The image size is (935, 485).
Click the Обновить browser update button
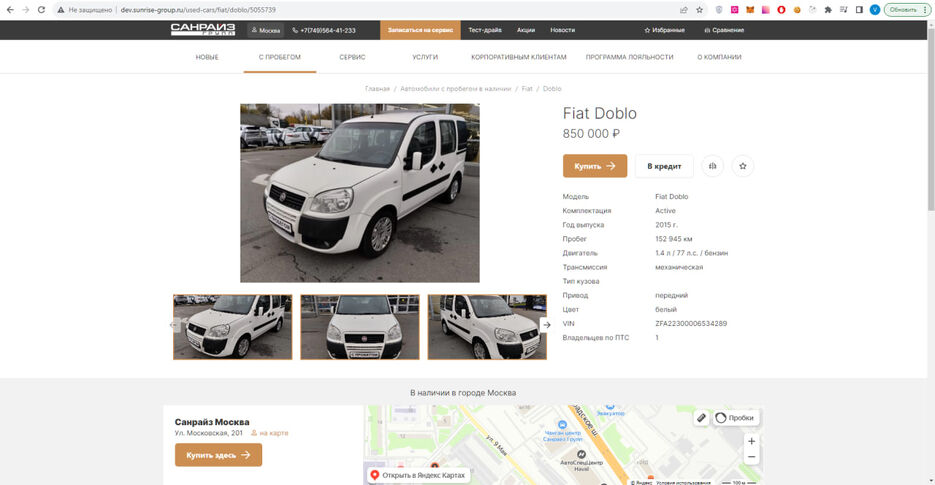tap(907, 10)
